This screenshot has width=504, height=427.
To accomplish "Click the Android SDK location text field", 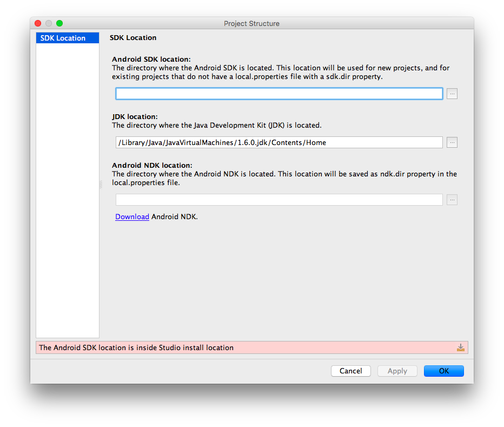I will (x=279, y=94).
